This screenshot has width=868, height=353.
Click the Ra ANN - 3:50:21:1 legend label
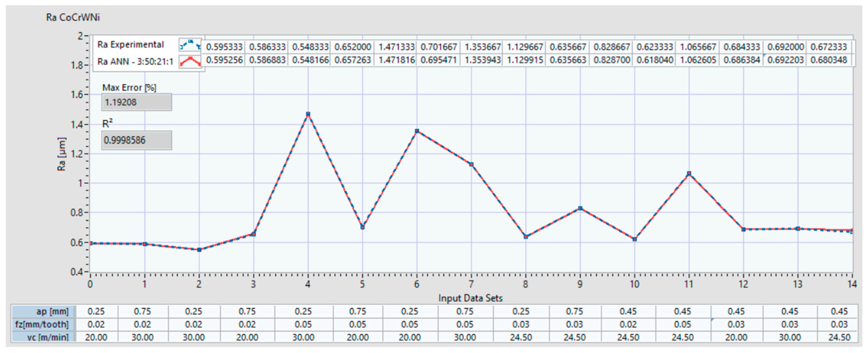135,62
